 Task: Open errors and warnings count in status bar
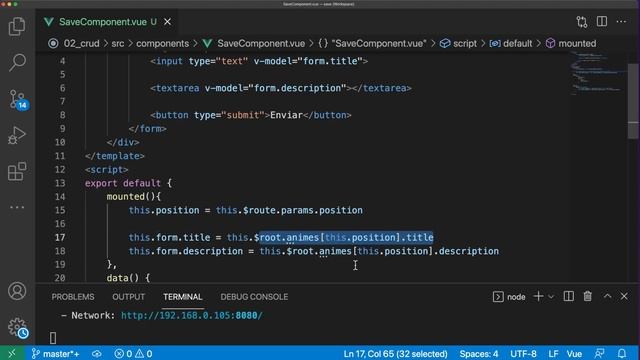tap(133, 353)
